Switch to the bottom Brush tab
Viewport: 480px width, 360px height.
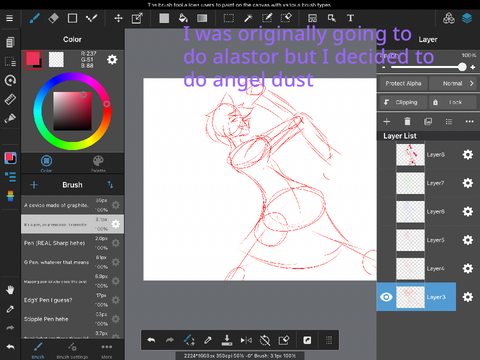[x=38, y=350]
